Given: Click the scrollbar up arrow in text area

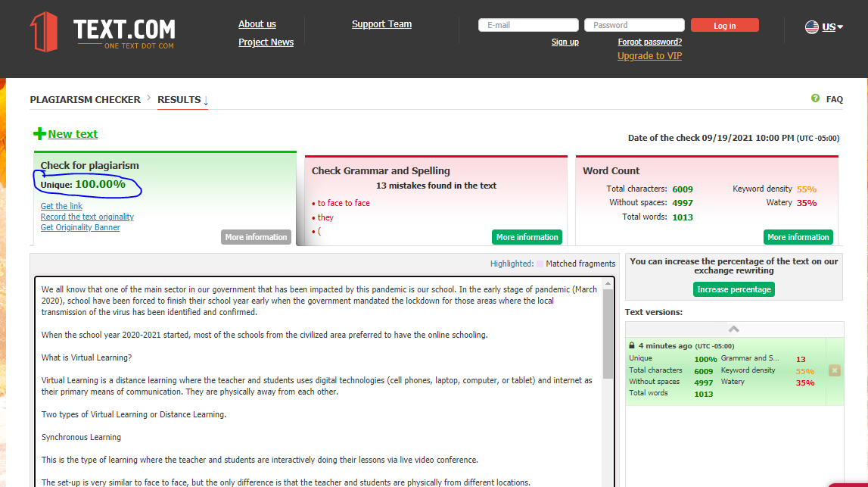Looking at the screenshot, I should [x=608, y=283].
